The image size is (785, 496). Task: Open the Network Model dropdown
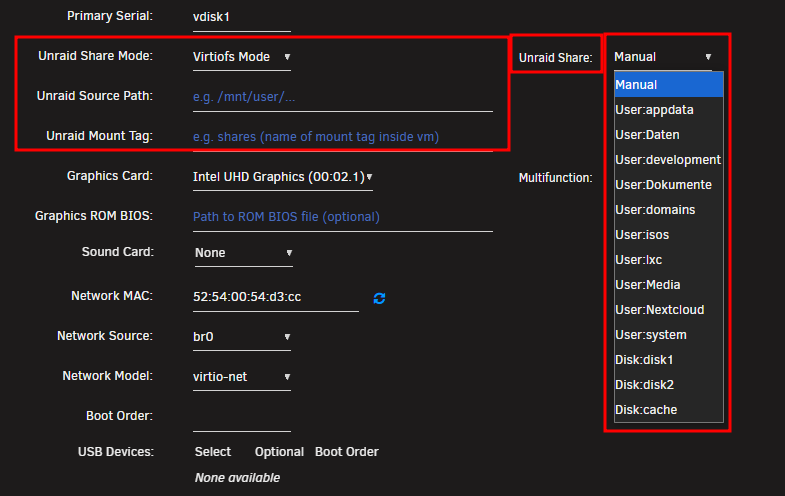242,377
